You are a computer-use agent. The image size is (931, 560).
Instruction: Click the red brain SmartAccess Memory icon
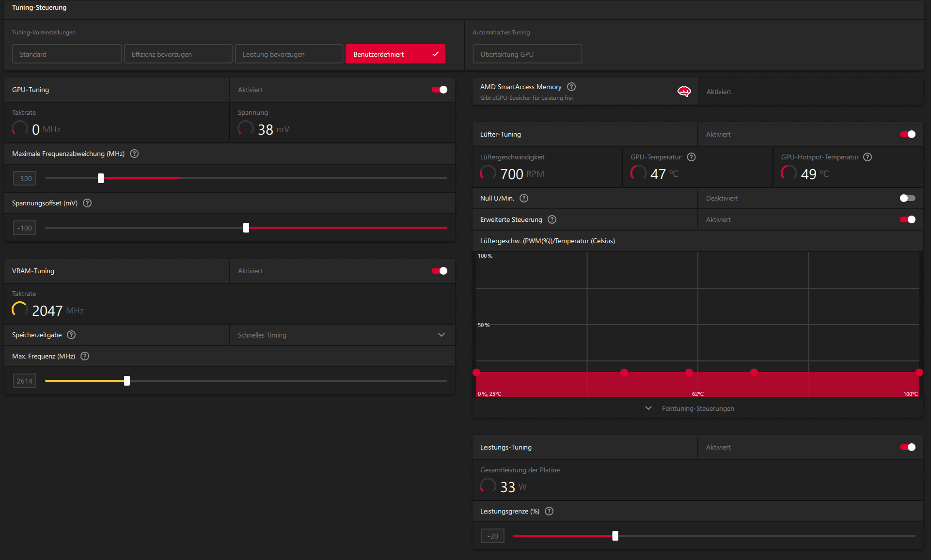pyautogui.click(x=684, y=91)
